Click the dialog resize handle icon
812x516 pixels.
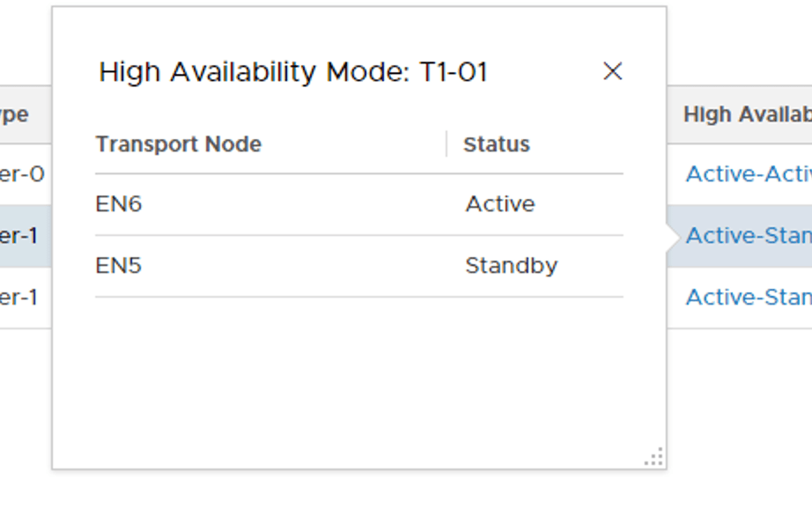click(653, 456)
